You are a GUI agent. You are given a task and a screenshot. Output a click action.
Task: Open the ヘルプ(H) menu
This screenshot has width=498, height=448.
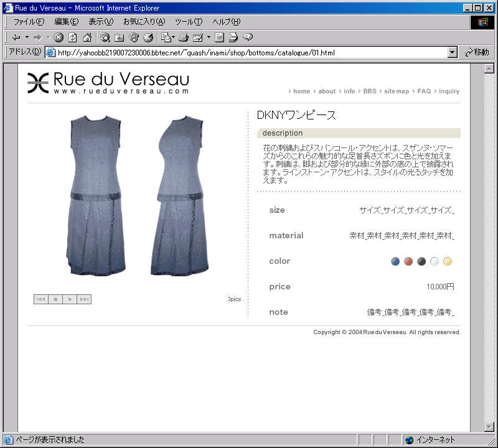tap(227, 22)
